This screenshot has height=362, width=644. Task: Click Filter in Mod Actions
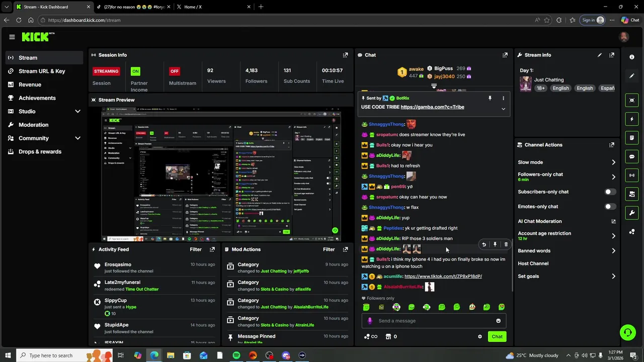[329, 249]
